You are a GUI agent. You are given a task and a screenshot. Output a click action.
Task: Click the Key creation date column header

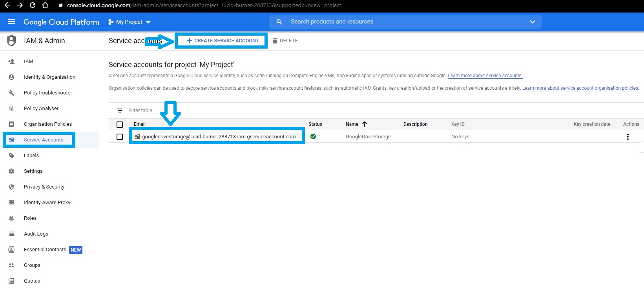click(x=592, y=124)
